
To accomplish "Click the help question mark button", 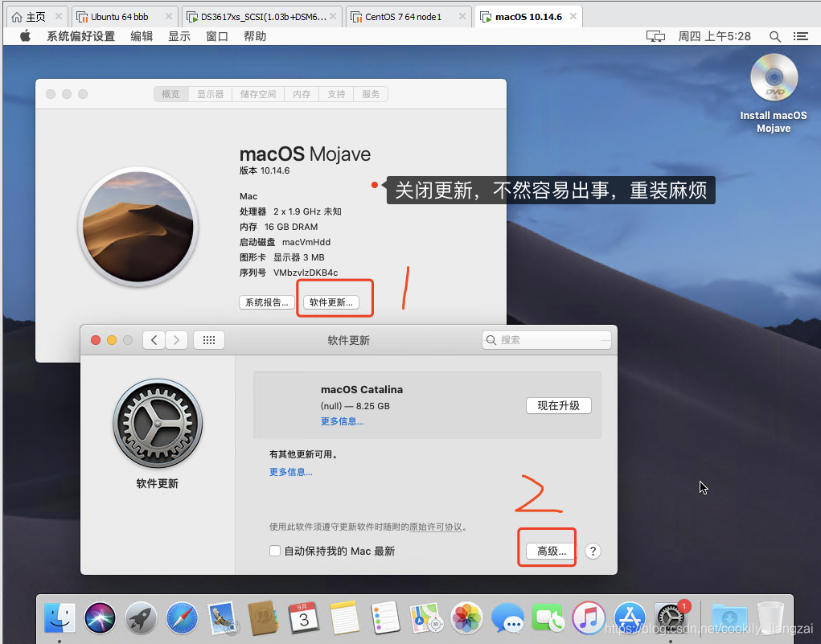I will click(593, 551).
